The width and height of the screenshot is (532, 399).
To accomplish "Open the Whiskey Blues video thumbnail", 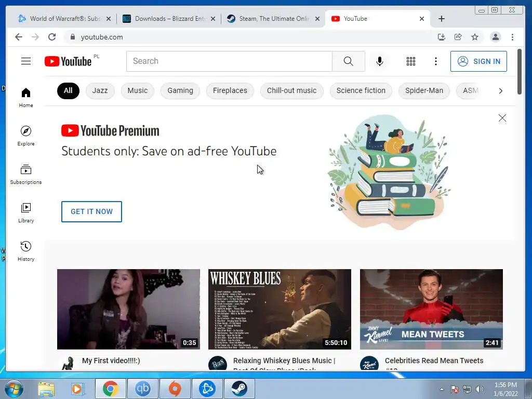I will pyautogui.click(x=280, y=309).
